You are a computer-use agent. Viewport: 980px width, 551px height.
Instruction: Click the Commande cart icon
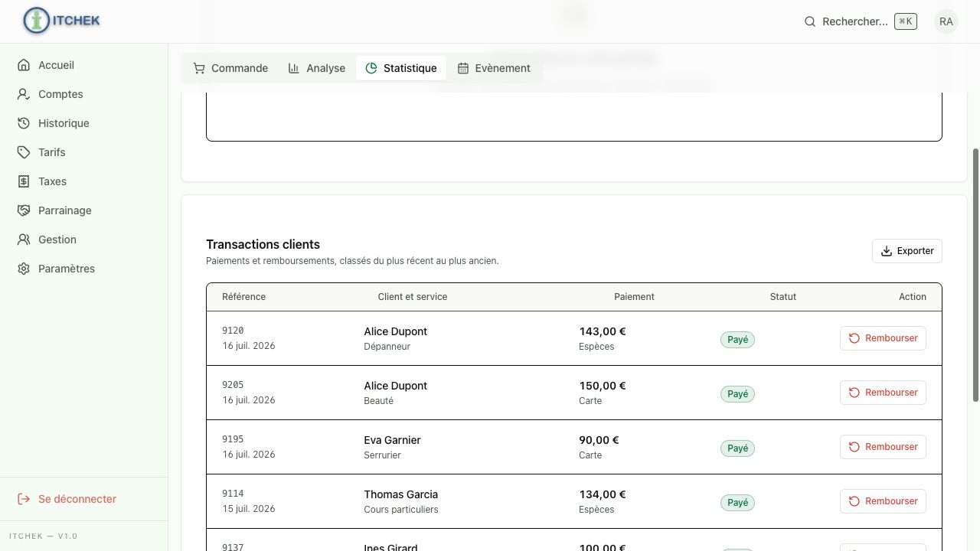(x=199, y=68)
